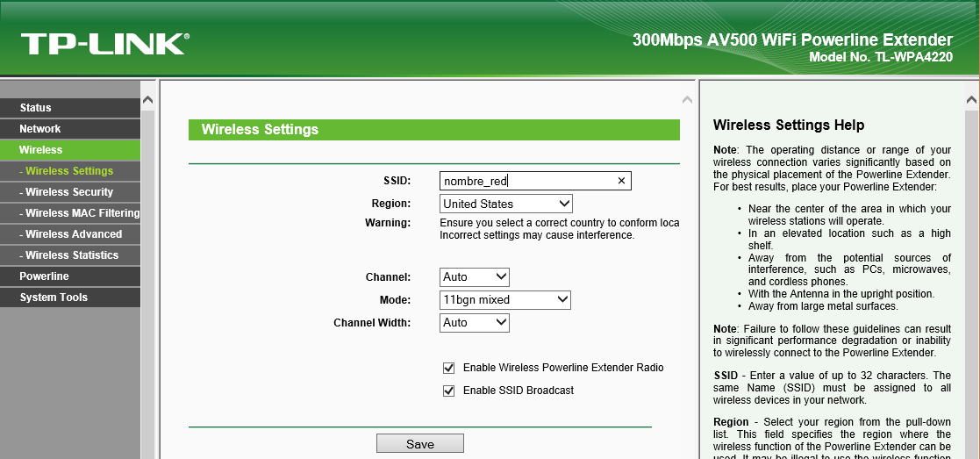Viewport: 980px width, 459px height.
Task: Open the Network menu
Action: pyautogui.click(x=70, y=129)
